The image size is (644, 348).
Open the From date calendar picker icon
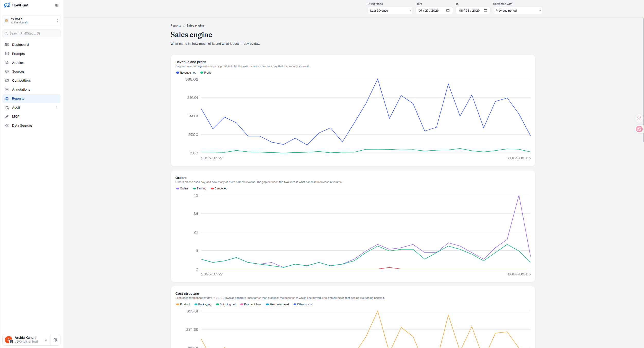(448, 11)
